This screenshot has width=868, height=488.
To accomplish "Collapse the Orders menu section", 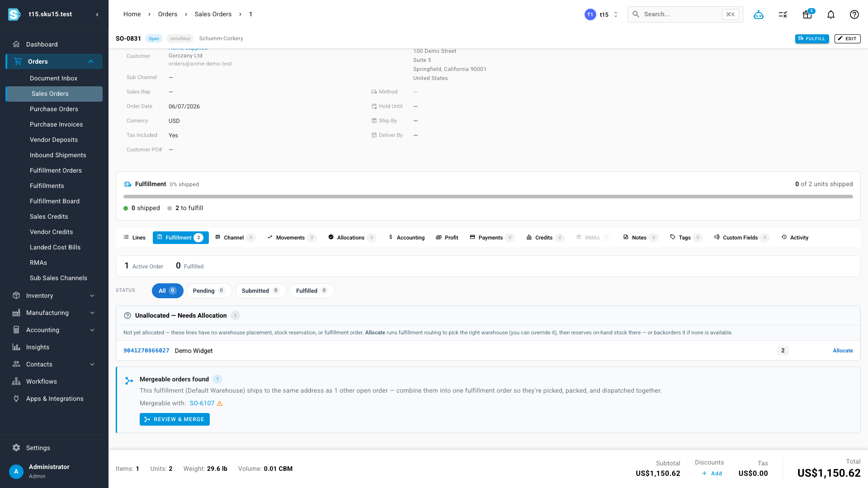I will coord(91,61).
